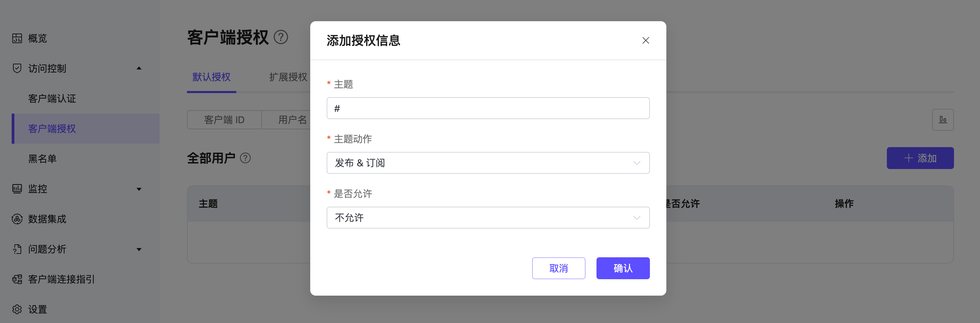Click the 客户端连接指引 connection guide icon
980x323 pixels.
[x=17, y=279]
